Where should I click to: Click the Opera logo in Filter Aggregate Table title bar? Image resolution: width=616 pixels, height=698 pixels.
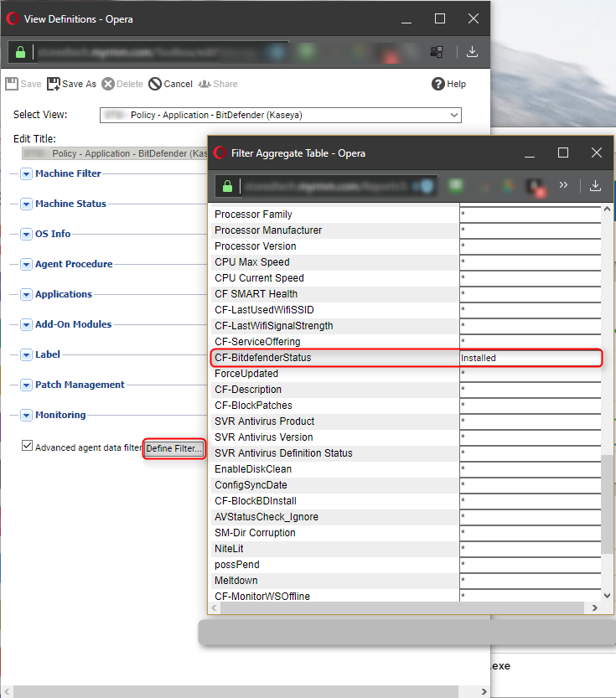[220, 153]
